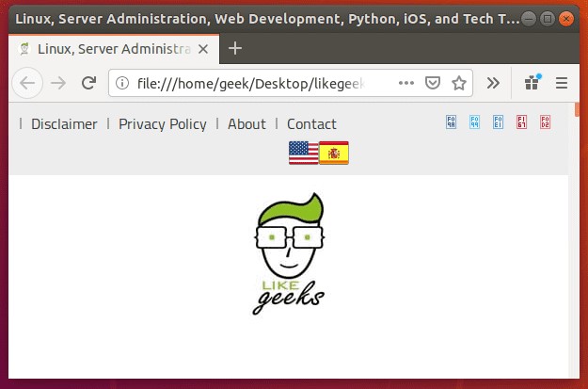Open the page actions three-dot menu
This screenshot has width=588, height=389.
[406, 83]
